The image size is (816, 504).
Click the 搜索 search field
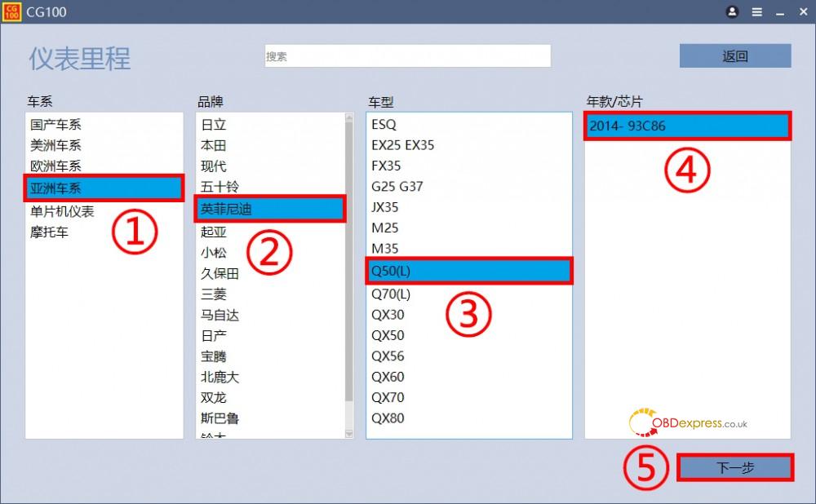pyautogui.click(x=407, y=55)
